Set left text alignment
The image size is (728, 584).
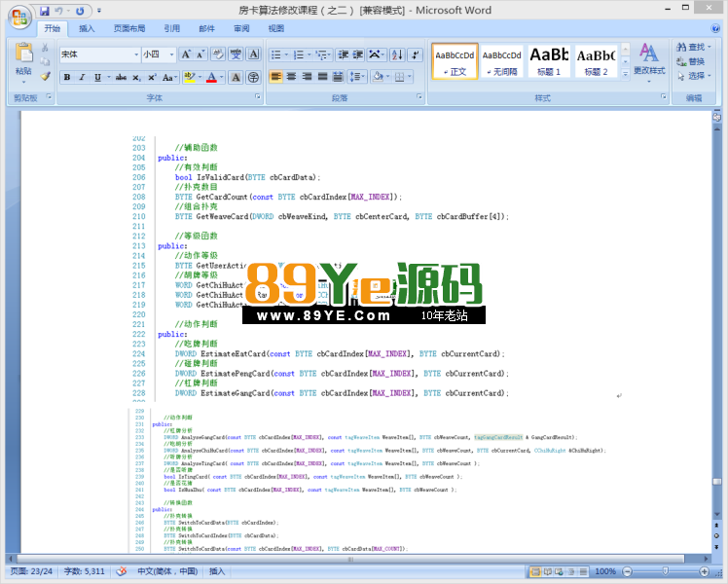[x=275, y=77]
